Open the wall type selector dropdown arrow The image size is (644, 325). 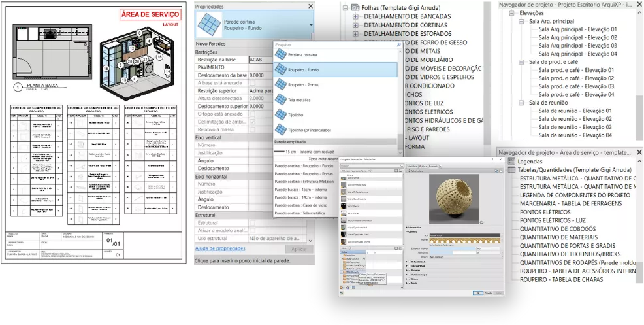311,24
